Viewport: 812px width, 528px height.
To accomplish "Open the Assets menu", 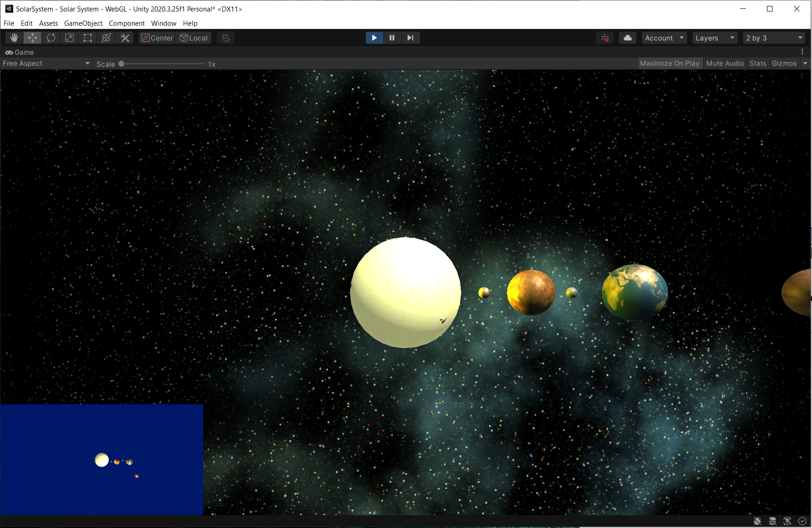I will (48, 23).
